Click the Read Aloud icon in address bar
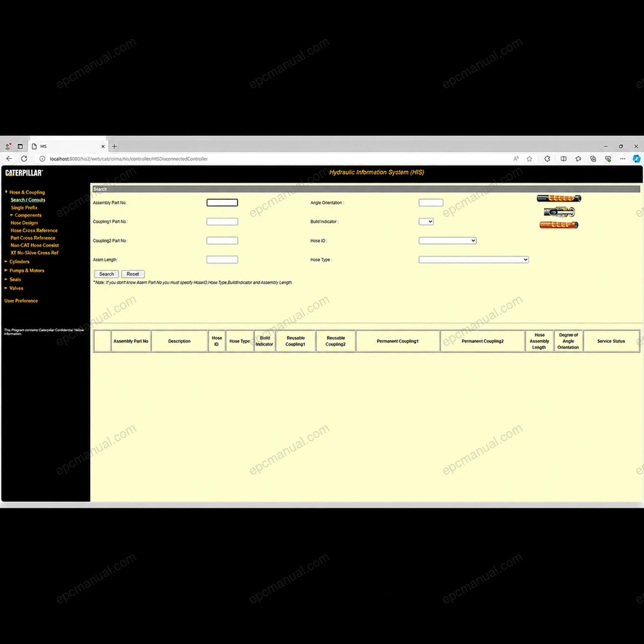 click(516, 158)
